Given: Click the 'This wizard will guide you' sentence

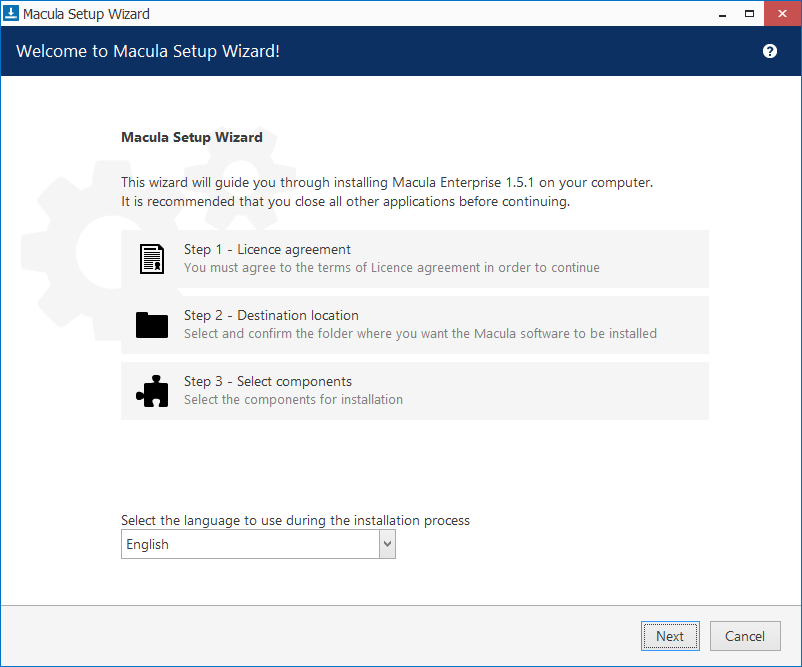Looking at the screenshot, I should (387, 183).
